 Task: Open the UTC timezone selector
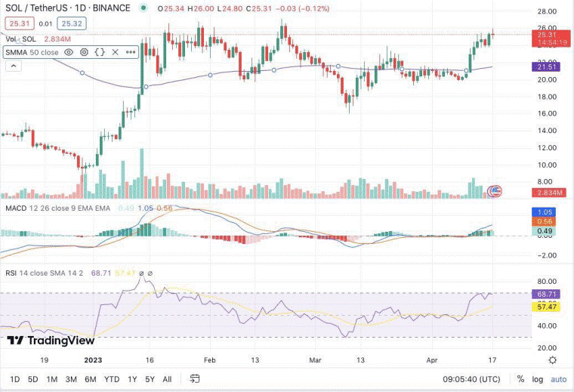tap(471, 379)
